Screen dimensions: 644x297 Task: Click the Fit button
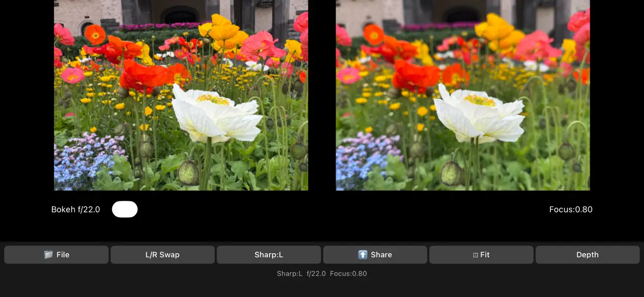tap(481, 255)
